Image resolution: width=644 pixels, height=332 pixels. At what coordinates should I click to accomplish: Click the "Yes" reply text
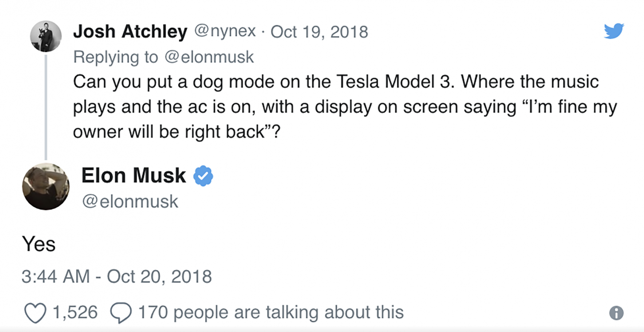point(39,244)
